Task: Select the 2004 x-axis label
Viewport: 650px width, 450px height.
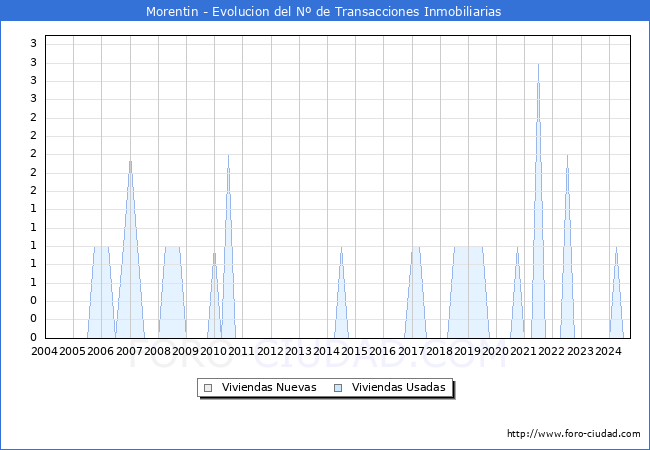Action: click(x=45, y=351)
